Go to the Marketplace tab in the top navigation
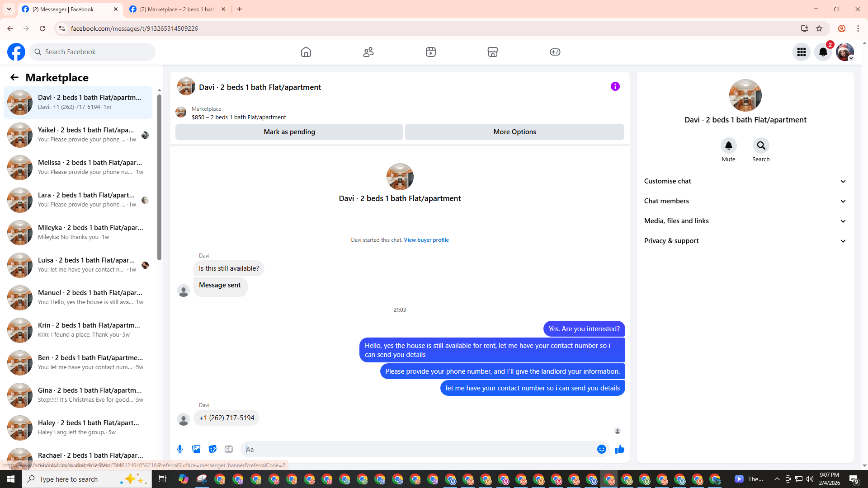Viewport: 868px width, 488px height. click(492, 52)
